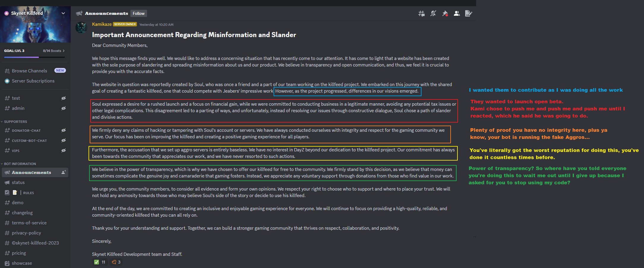The width and height of the screenshot is (644, 268).
Task: Toggle the crossed-eye icon on test channel
Action: pyautogui.click(x=63, y=98)
